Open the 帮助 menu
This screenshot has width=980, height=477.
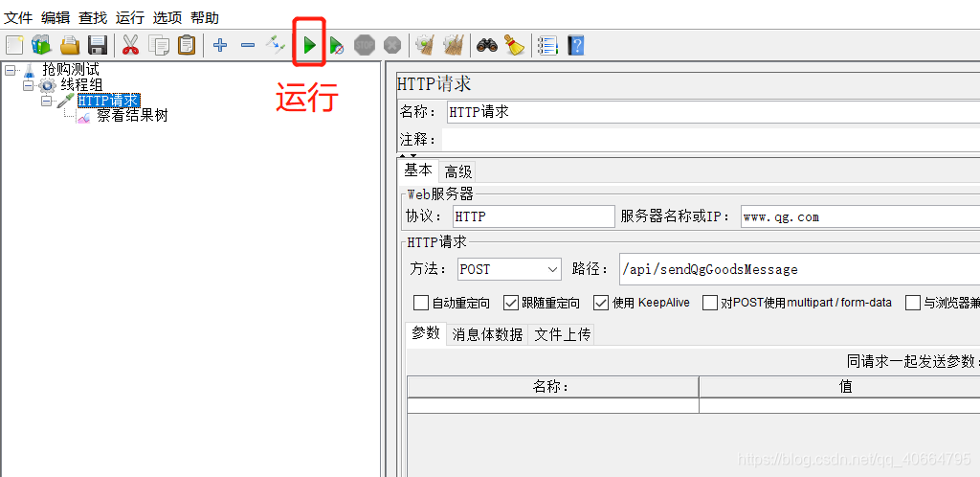pos(205,17)
